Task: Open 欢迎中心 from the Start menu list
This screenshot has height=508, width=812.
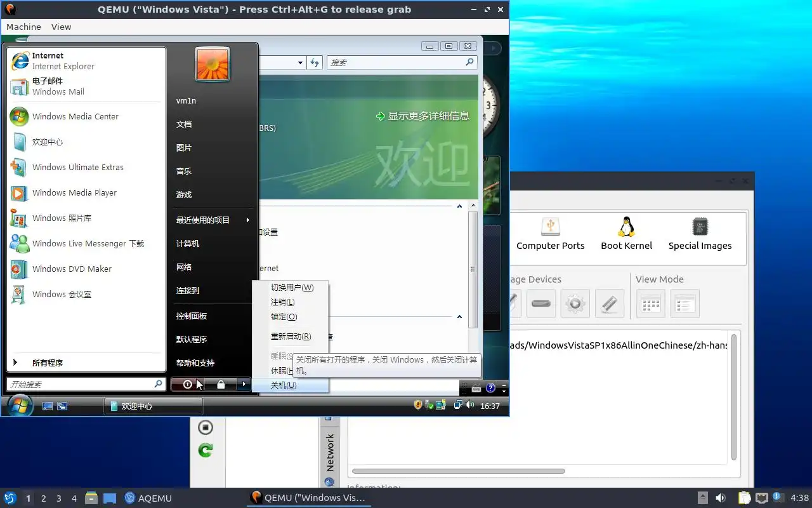Action: coord(86,142)
